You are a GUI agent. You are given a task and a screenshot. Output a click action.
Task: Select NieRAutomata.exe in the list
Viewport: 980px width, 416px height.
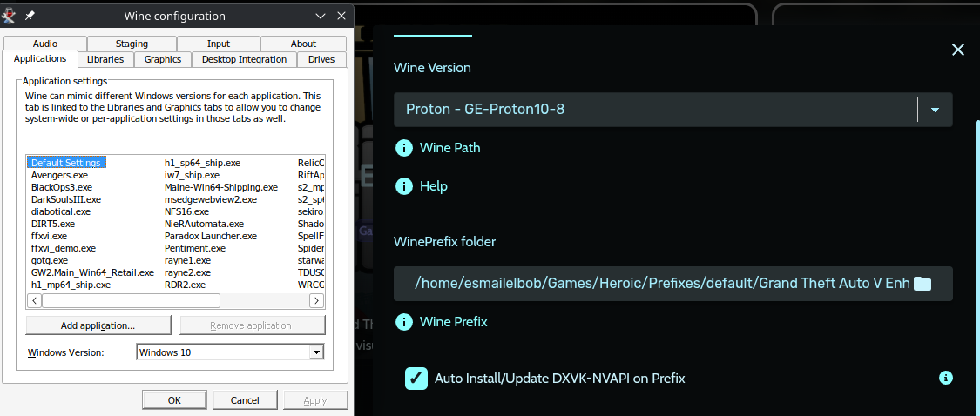click(204, 224)
